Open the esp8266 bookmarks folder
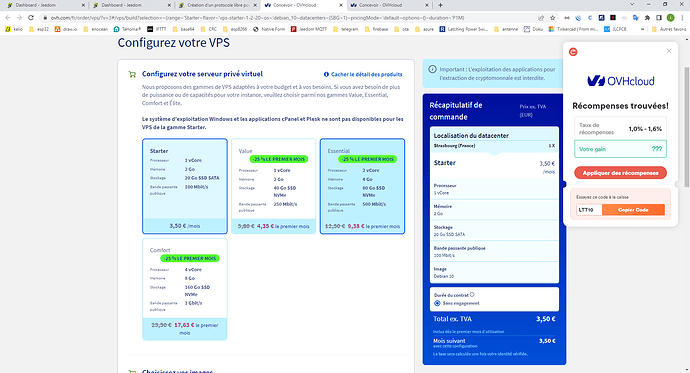Viewport: 690px width, 373px height. pyautogui.click(x=235, y=29)
